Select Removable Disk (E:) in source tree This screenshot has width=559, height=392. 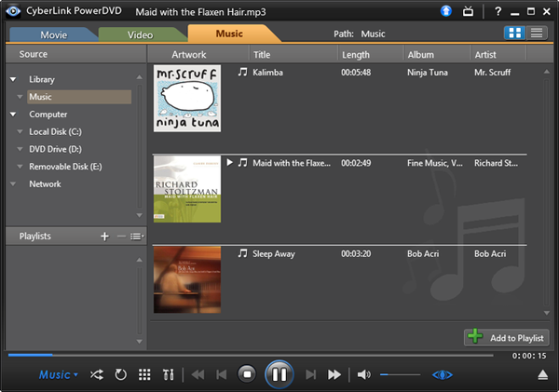tap(65, 167)
